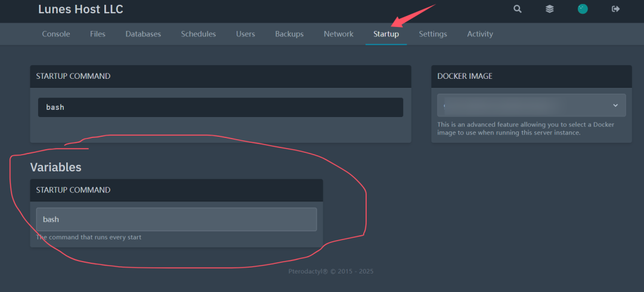Click the search magnifier icon

pos(518,9)
